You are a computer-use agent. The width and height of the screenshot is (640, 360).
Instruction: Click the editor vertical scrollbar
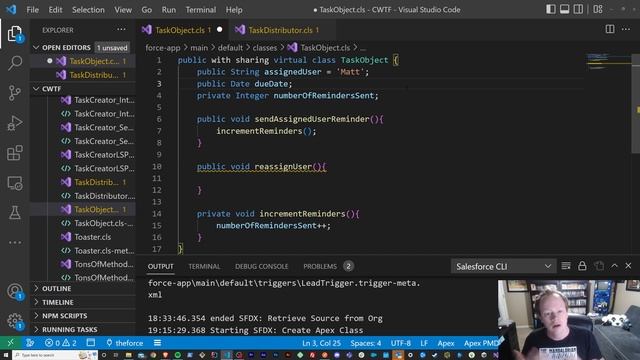point(636,104)
